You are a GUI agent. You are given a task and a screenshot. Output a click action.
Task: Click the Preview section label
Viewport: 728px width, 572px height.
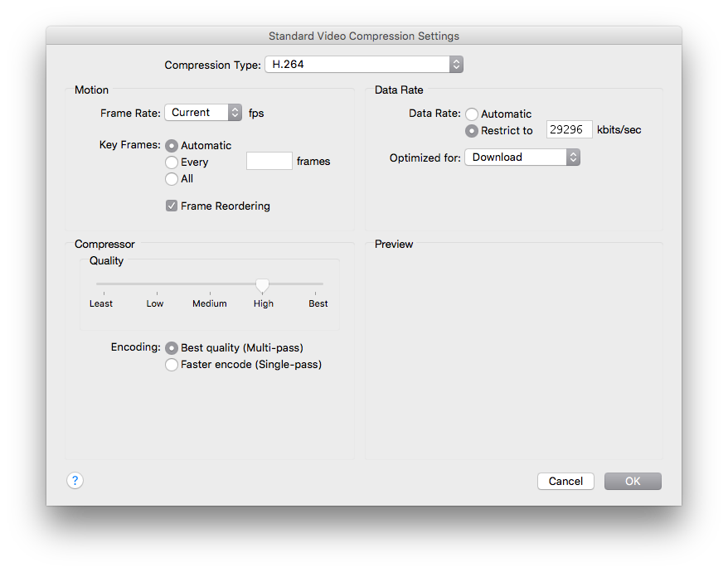(394, 245)
